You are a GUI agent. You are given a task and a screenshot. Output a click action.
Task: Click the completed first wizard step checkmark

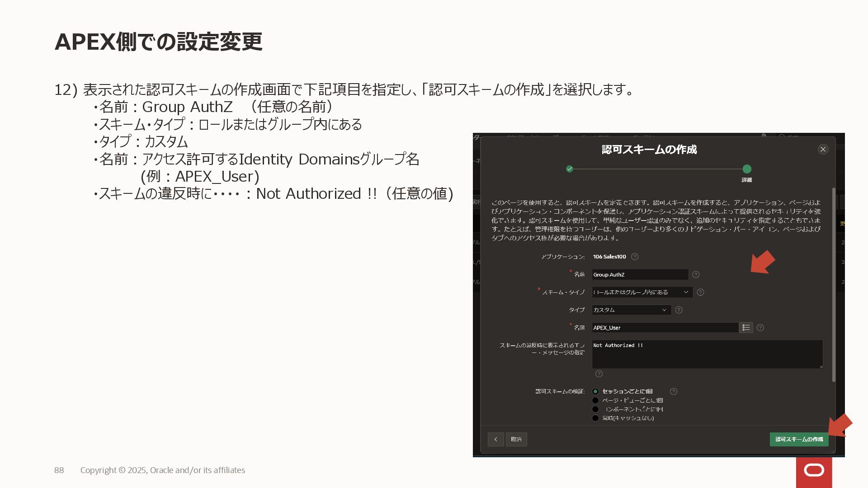(570, 169)
